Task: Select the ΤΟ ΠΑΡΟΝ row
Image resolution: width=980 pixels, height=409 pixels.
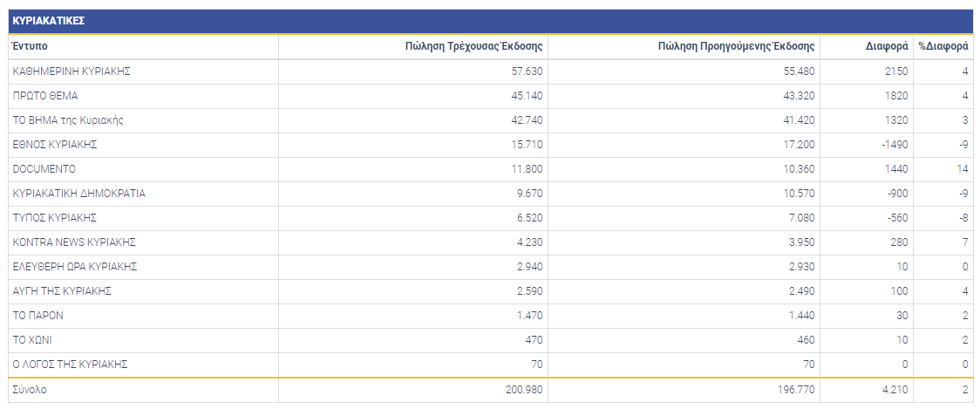Action: coord(37,316)
